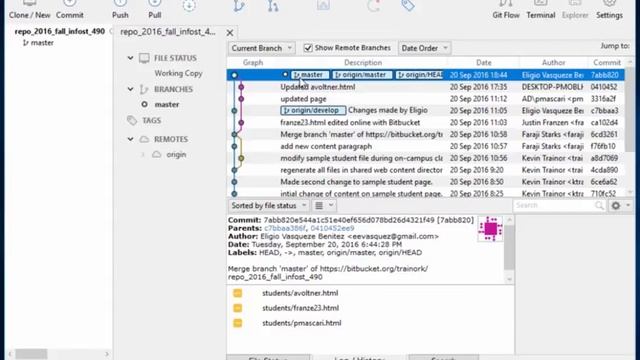
Task: Click modified icon for students/franze23.html
Action: coord(238,308)
